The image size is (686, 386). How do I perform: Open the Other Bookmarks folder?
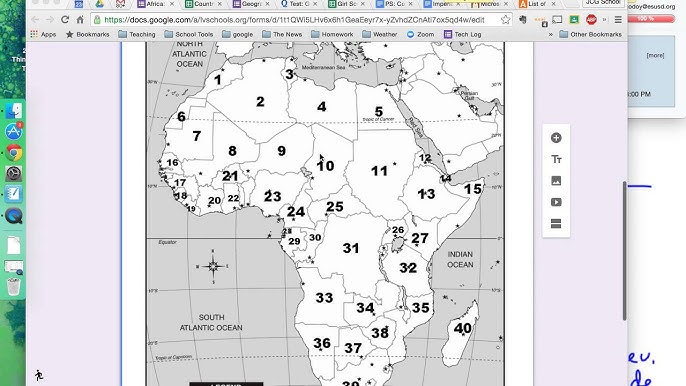coord(591,34)
